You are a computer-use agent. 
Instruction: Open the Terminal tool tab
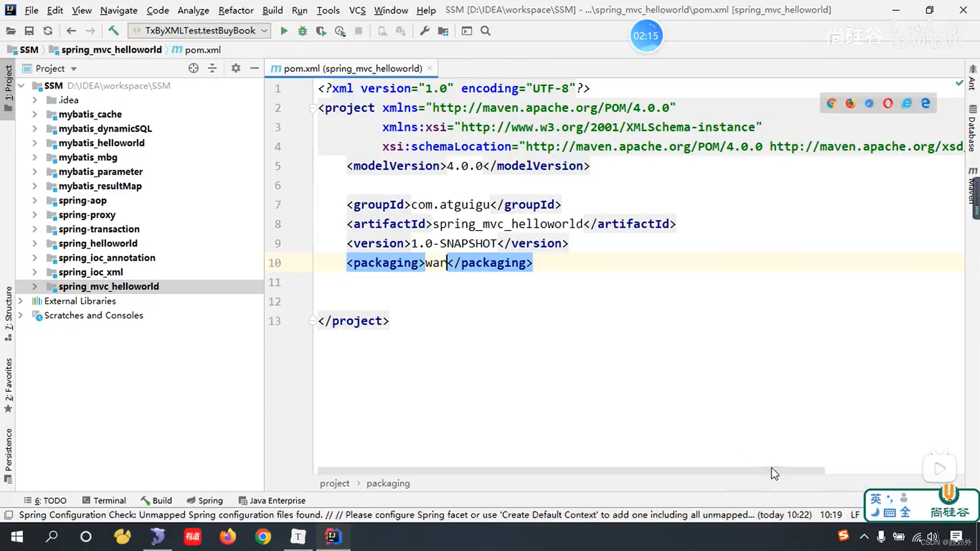tap(104, 500)
